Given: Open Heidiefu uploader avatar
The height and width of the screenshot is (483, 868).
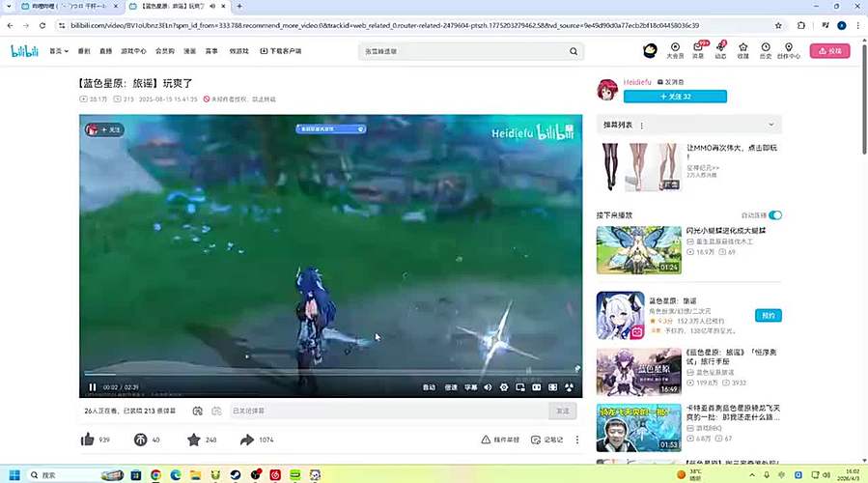Looking at the screenshot, I should coord(607,90).
